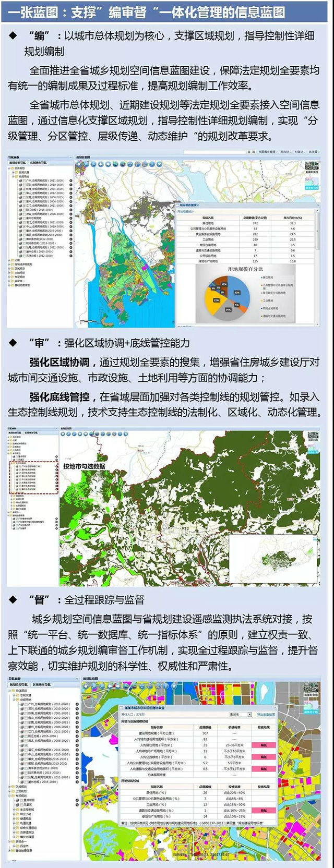This screenshot has width=334, height=868.
Task: Click round icon beside 广州_总规用地规划 in bottom tree
Action: (77, 704)
